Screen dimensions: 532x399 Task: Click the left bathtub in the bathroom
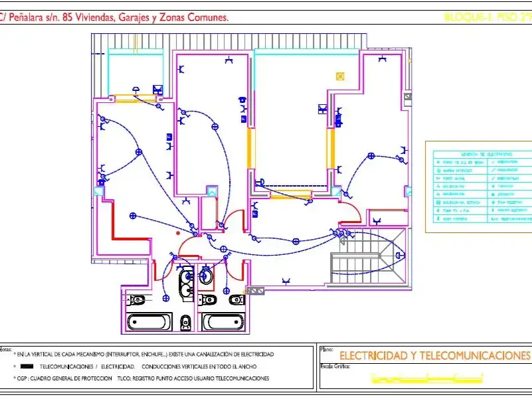tap(149, 321)
